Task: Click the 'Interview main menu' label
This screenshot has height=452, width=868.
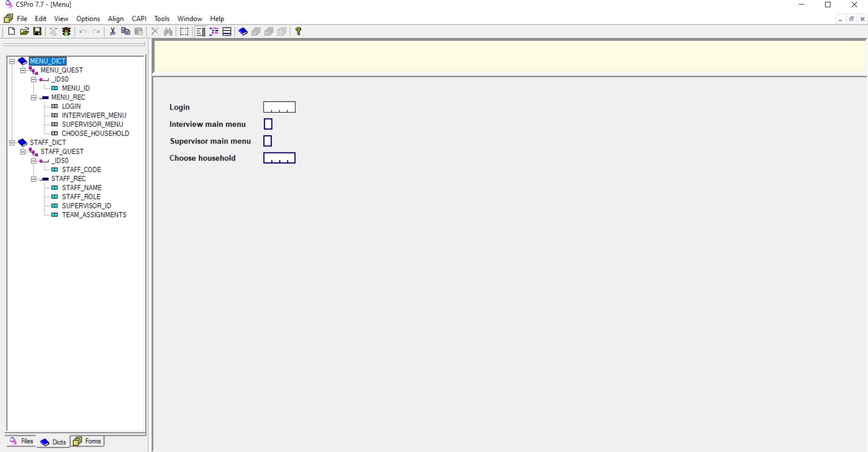Action: tap(208, 124)
